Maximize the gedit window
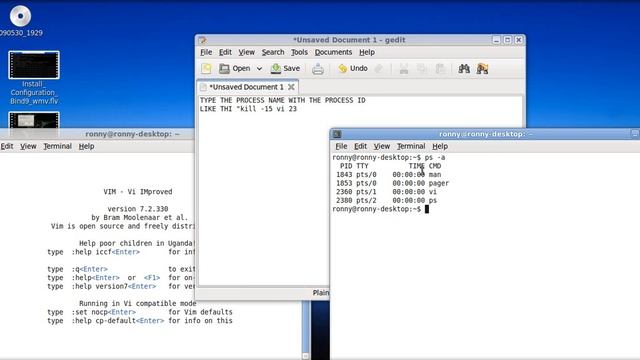 coord(507,40)
